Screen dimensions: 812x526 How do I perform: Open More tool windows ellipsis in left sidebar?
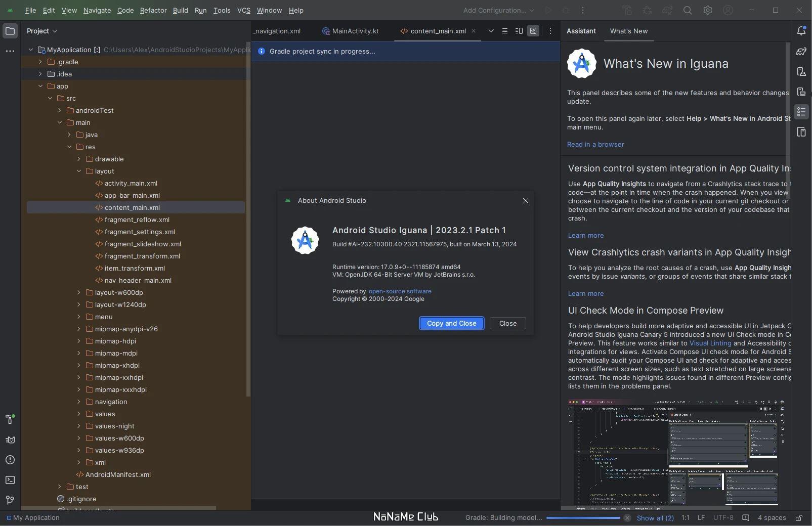pyautogui.click(x=10, y=51)
